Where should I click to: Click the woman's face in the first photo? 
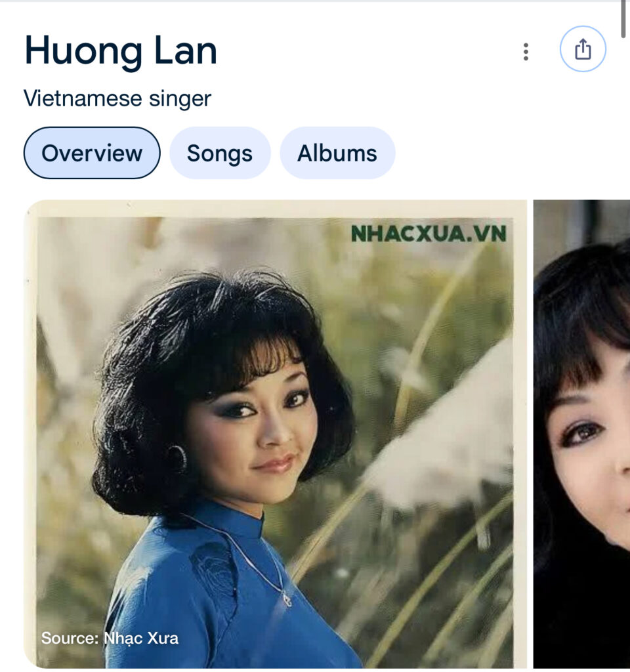tap(253, 429)
